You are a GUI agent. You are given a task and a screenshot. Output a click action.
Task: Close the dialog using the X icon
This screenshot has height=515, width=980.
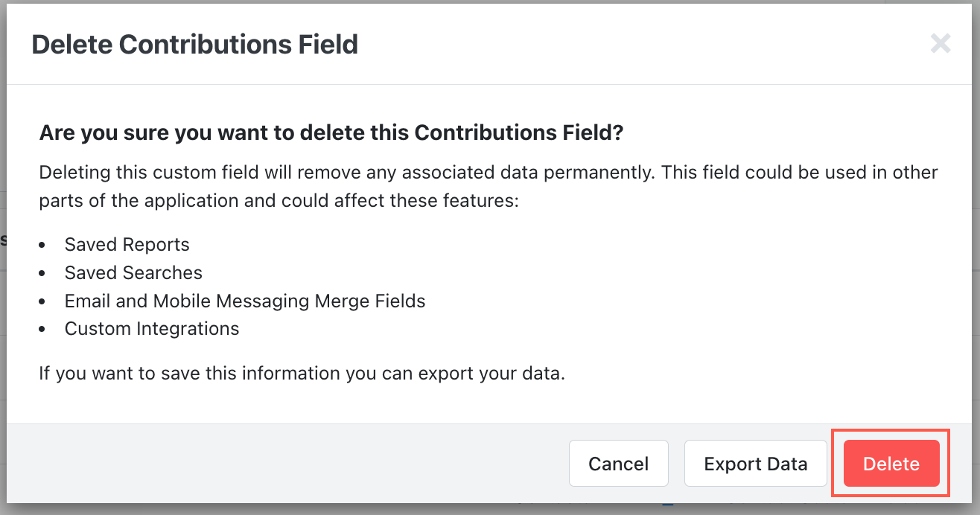tap(940, 43)
